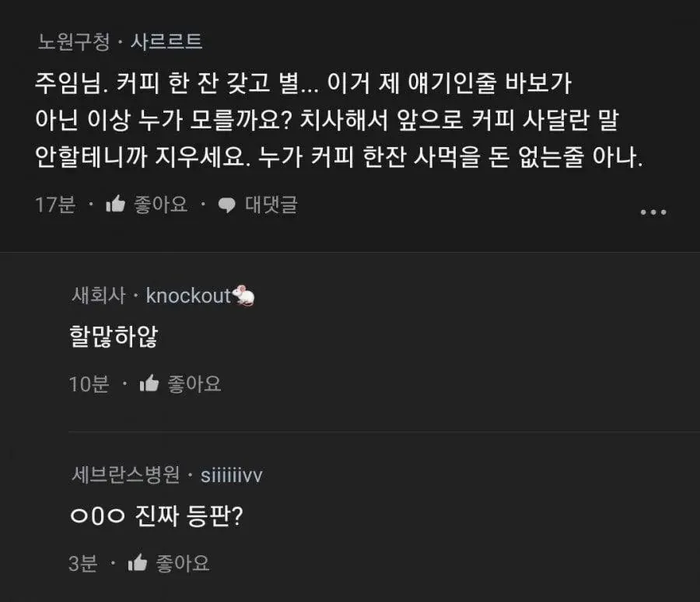Click the 노원구청 company name
The height and width of the screenshot is (602, 700).
pyautogui.click(x=74, y=41)
